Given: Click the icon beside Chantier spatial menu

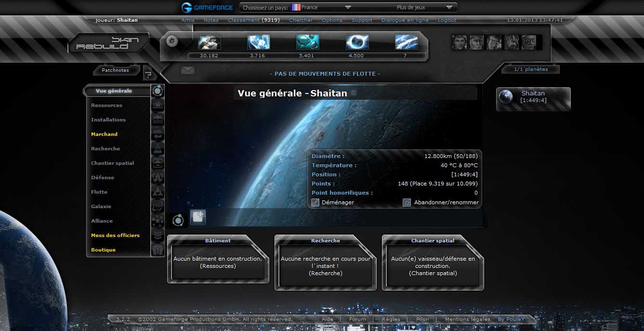Looking at the screenshot, I should [158, 163].
